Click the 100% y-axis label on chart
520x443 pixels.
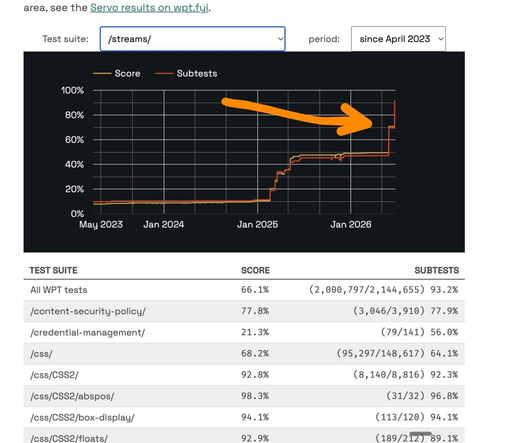72,91
